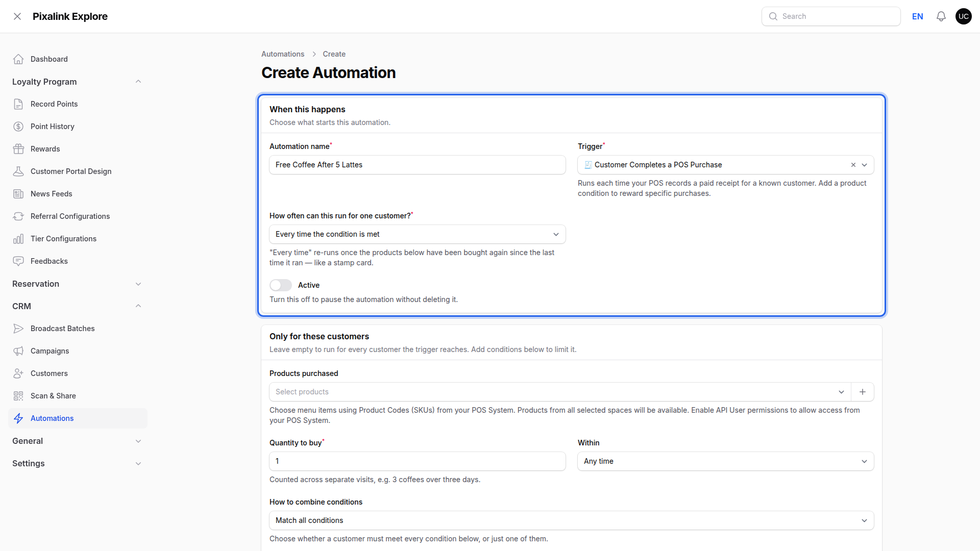Image resolution: width=980 pixels, height=551 pixels.
Task: Close the sidebar with the X icon
Action: point(17,16)
